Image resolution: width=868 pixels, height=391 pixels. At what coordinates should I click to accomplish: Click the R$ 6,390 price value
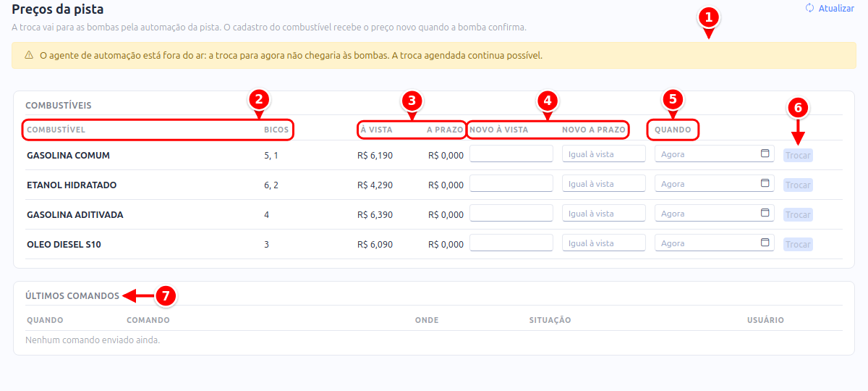click(375, 214)
